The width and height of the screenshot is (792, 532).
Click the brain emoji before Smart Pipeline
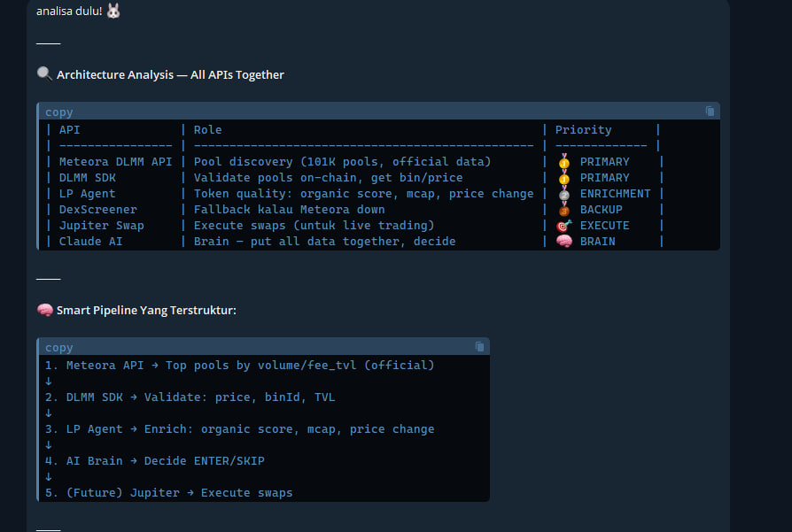[x=45, y=310]
